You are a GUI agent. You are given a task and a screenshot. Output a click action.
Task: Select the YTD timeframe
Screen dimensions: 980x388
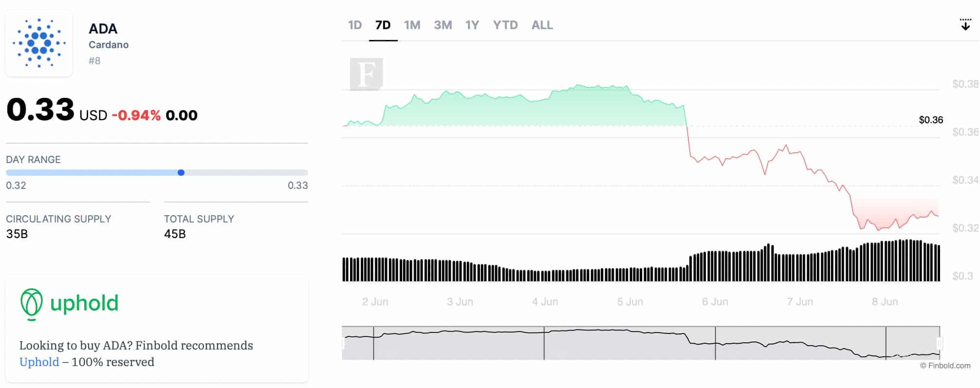[505, 25]
